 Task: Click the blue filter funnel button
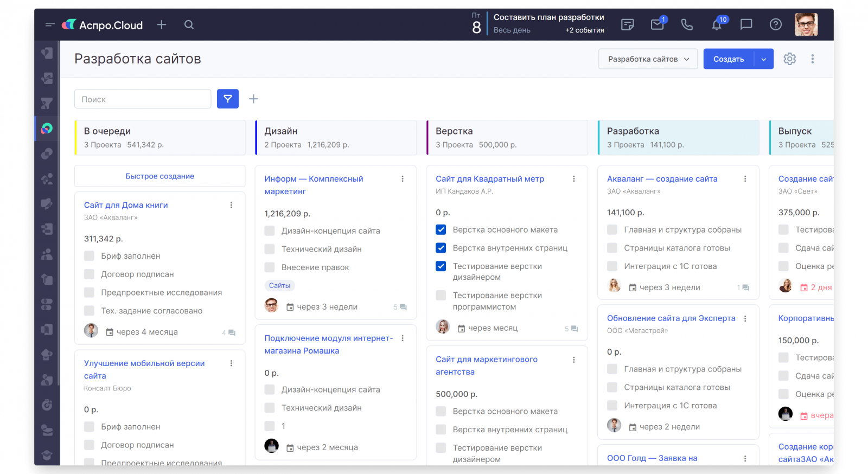click(228, 99)
